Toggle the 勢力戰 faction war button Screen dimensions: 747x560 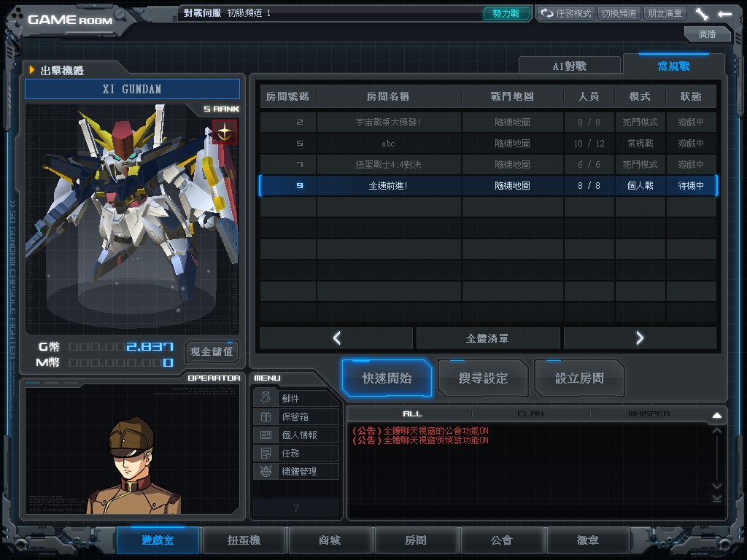point(506,14)
